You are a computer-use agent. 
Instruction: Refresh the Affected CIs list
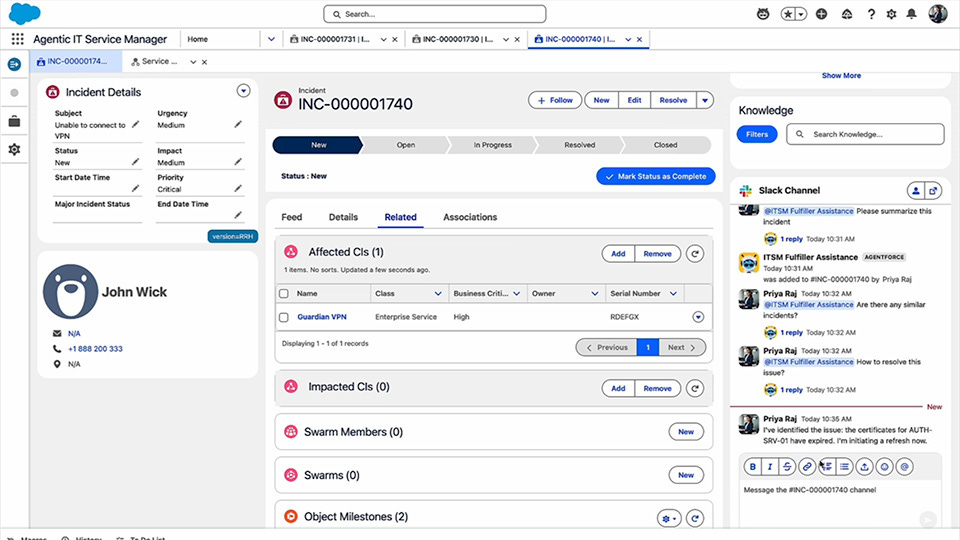point(694,253)
